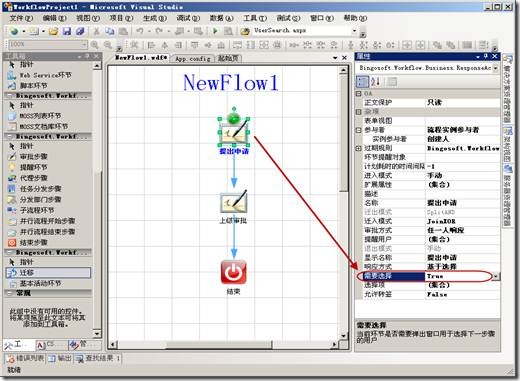Click the 提出申请 activity node on canvas
This screenshot has height=381, width=520.
pos(234,133)
